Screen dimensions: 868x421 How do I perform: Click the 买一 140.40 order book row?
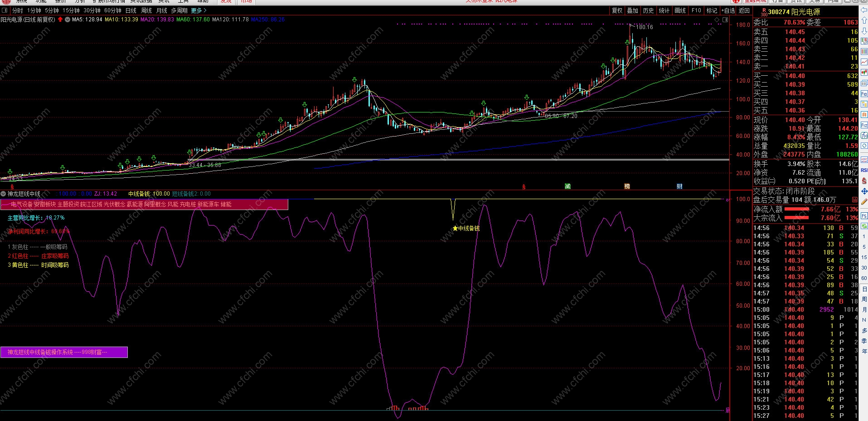point(806,76)
